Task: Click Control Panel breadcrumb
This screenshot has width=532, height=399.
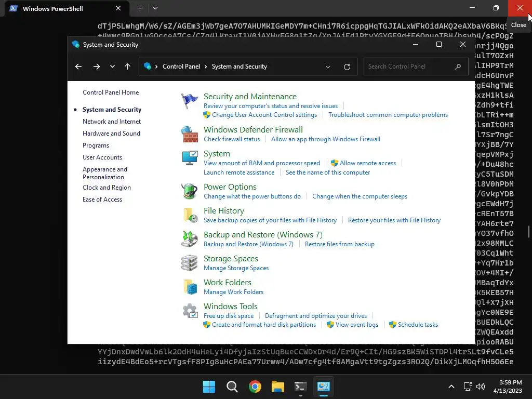Action: pos(181,66)
